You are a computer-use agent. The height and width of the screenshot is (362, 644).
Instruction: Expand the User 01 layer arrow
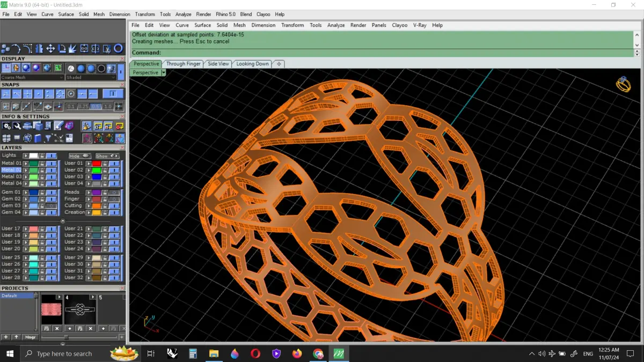pos(89,164)
